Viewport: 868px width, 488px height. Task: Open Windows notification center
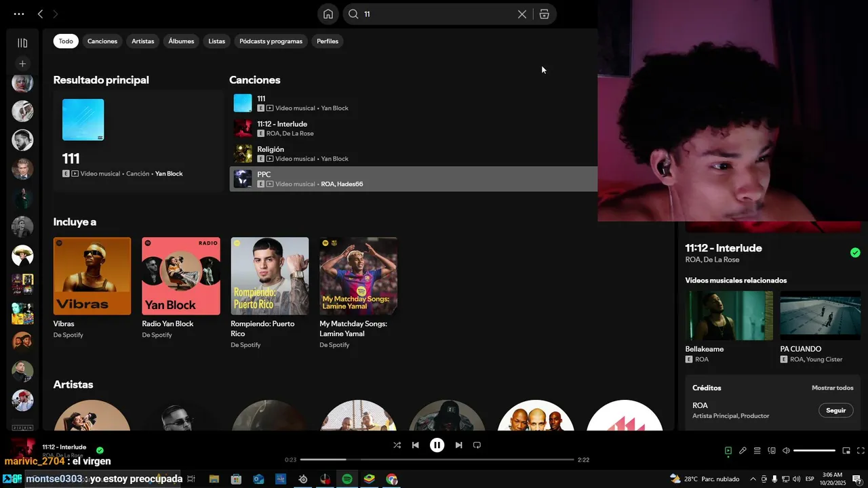pyautogui.click(x=856, y=479)
